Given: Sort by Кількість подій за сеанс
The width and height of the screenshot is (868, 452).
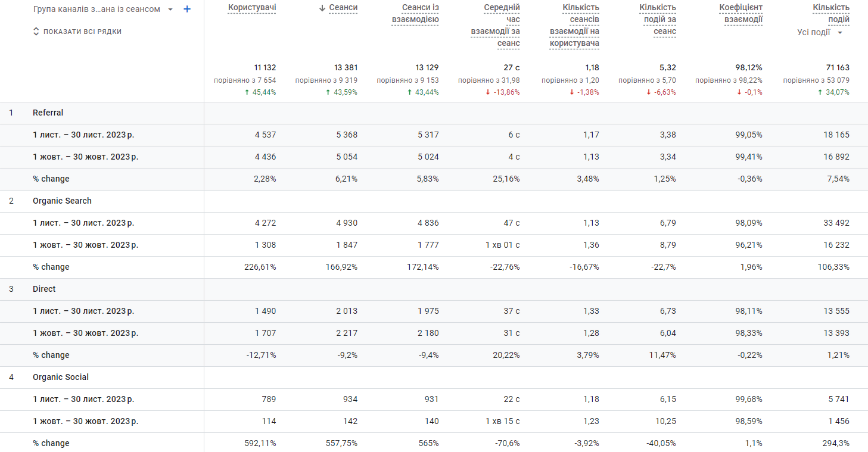Looking at the screenshot, I should click(x=658, y=20).
